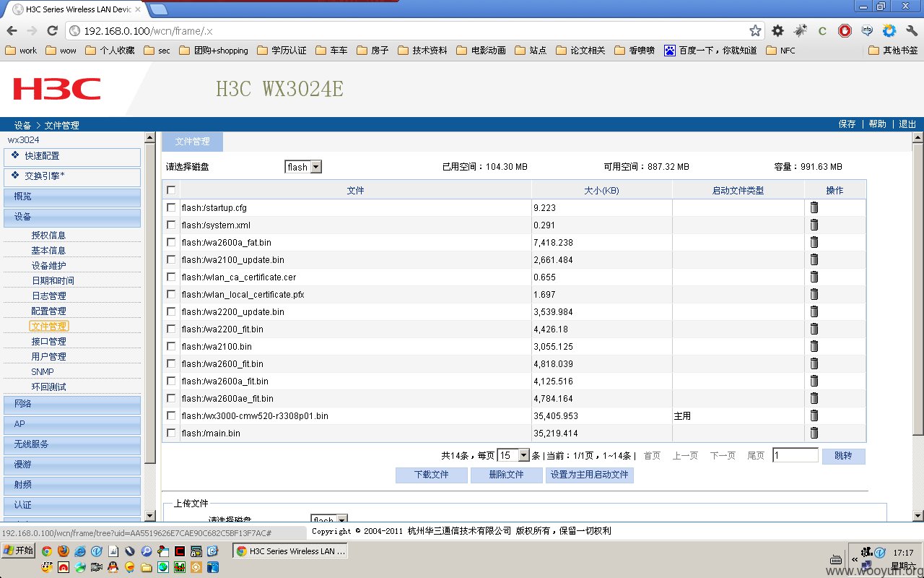Open the per-page count dropdown showing 15

[x=513, y=455]
